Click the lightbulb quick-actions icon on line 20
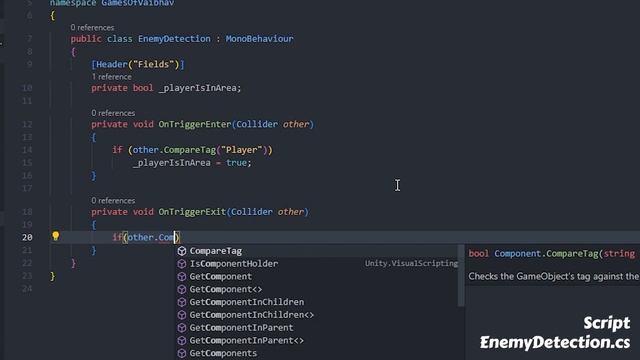 coord(56,236)
